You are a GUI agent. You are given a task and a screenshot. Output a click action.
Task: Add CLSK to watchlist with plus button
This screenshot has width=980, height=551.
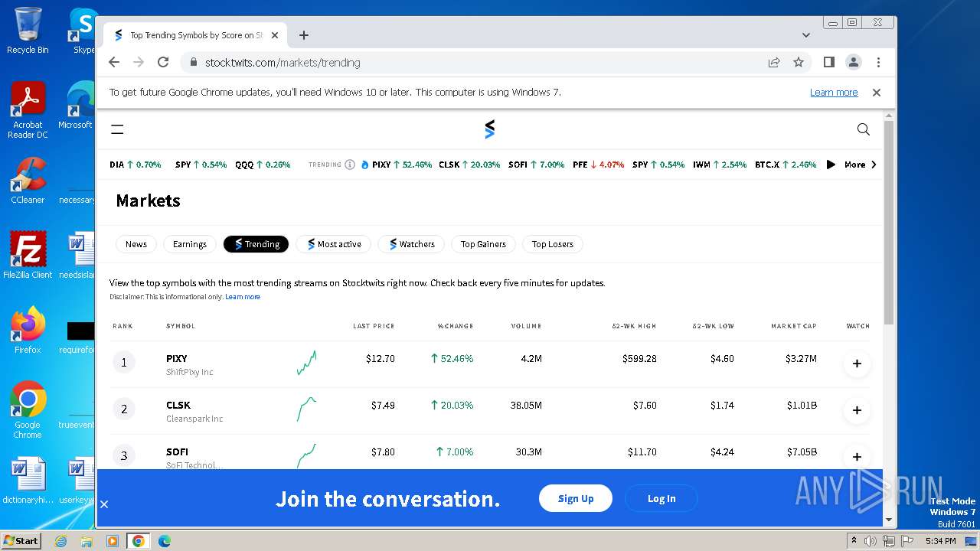857,410
